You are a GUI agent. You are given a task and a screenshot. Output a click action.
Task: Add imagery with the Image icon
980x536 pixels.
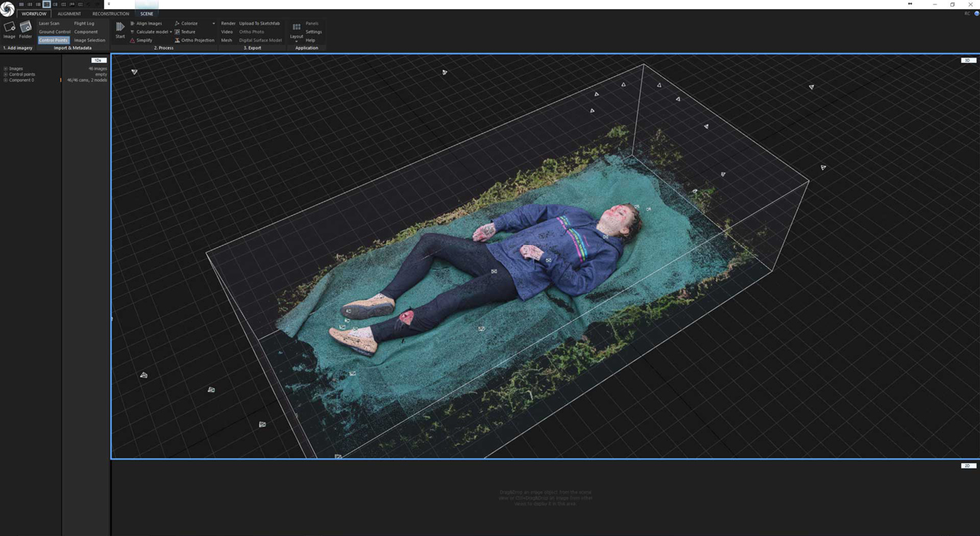coord(9,27)
